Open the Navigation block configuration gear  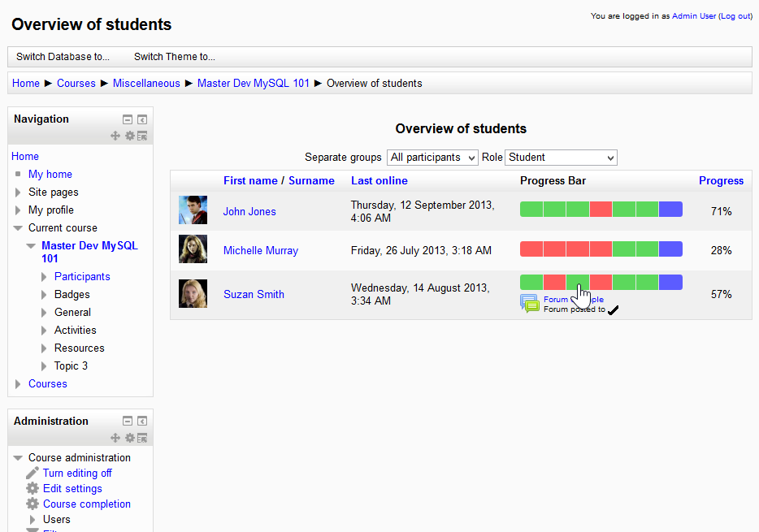click(130, 136)
